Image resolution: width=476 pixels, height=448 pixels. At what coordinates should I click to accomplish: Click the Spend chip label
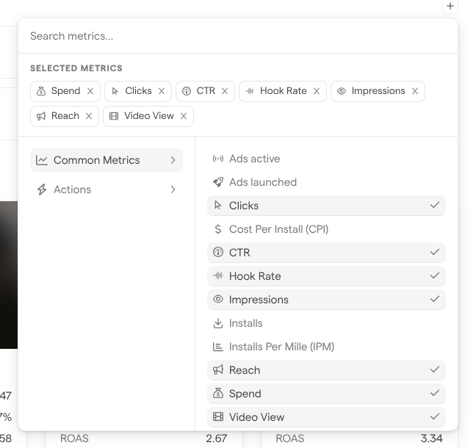tap(65, 91)
